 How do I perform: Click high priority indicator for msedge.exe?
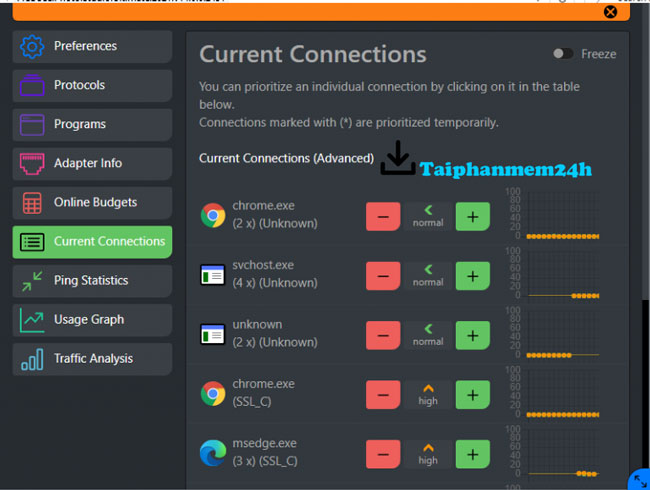(428, 454)
